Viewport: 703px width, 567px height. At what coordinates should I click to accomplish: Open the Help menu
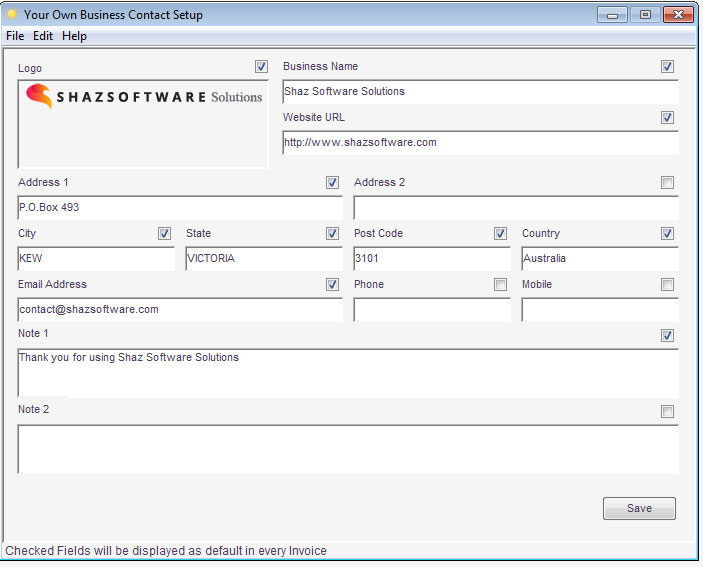(74, 36)
